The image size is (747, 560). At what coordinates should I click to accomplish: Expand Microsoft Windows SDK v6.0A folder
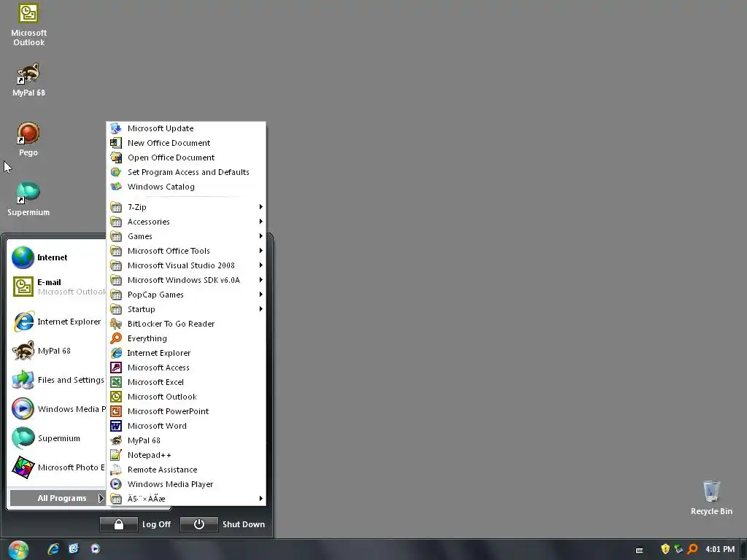pos(186,280)
